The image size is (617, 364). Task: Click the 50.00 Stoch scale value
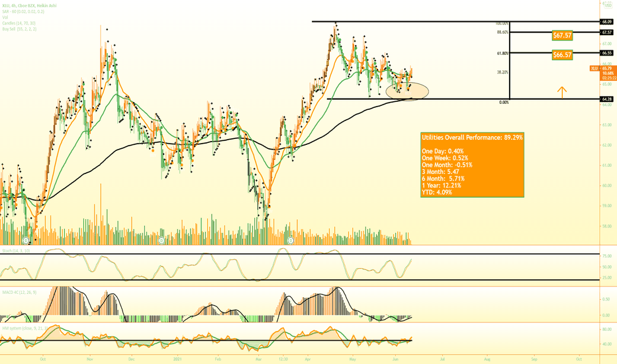coord(606,267)
